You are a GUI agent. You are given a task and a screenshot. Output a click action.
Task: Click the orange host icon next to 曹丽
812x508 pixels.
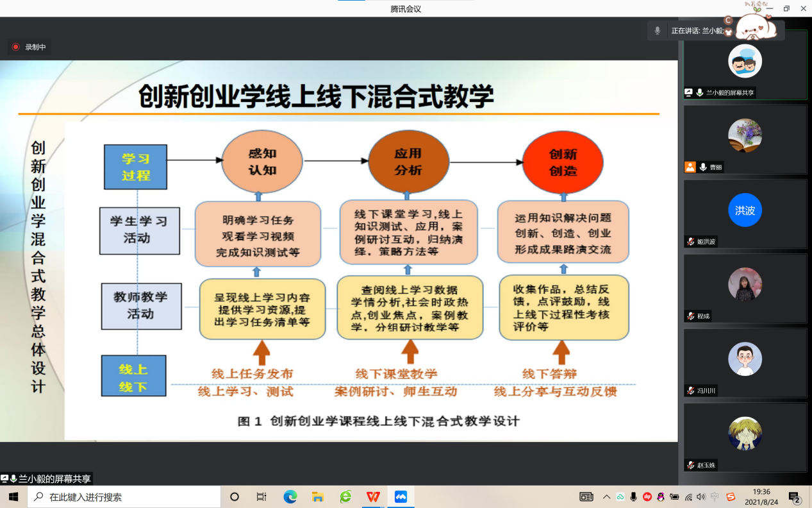pyautogui.click(x=690, y=167)
